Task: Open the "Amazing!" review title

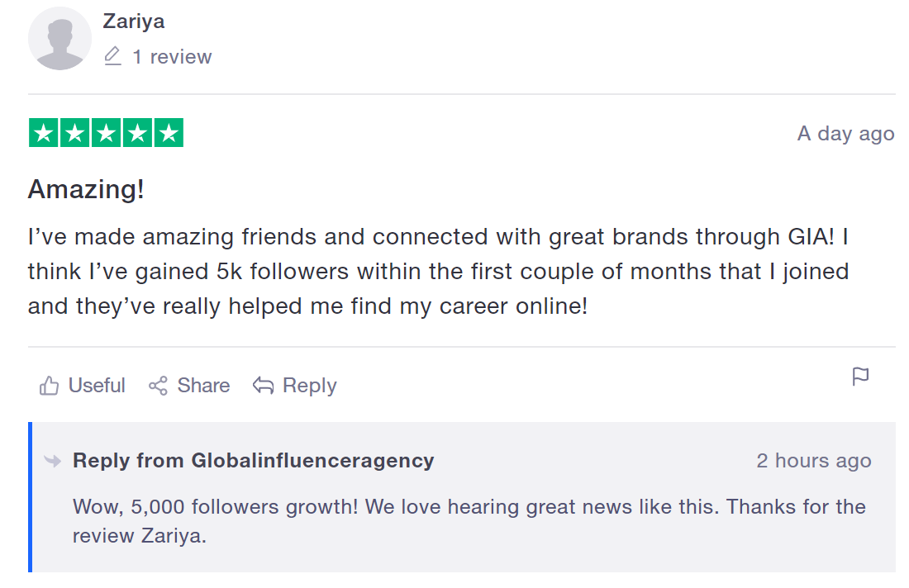Action: coord(86,189)
